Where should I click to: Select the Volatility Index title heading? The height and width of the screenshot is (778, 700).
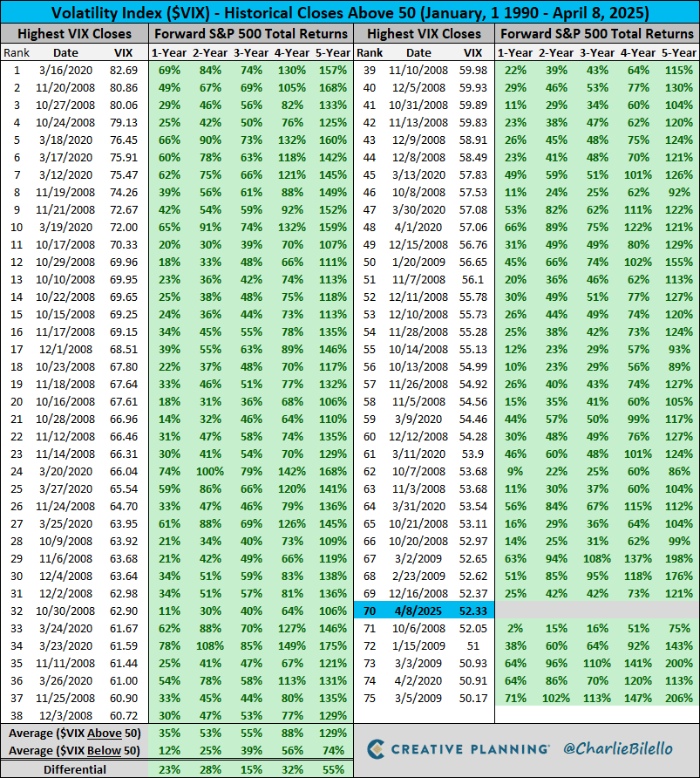(x=350, y=12)
